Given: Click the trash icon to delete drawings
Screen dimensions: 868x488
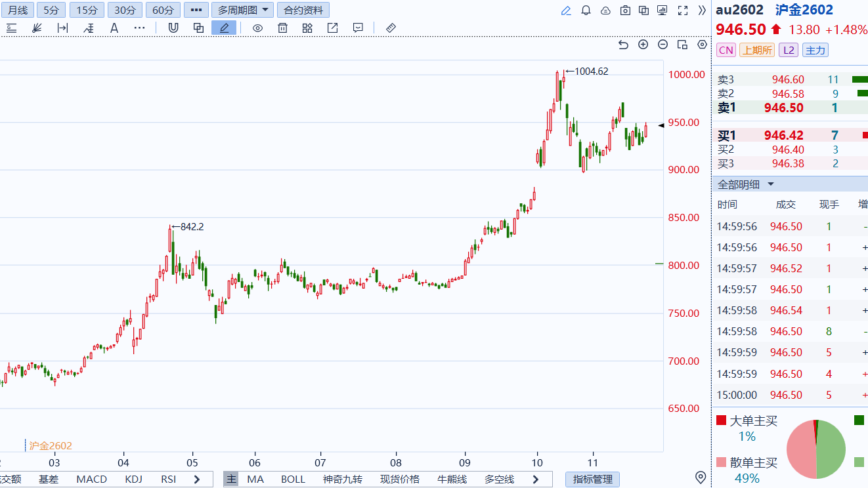Looking at the screenshot, I should (x=282, y=28).
